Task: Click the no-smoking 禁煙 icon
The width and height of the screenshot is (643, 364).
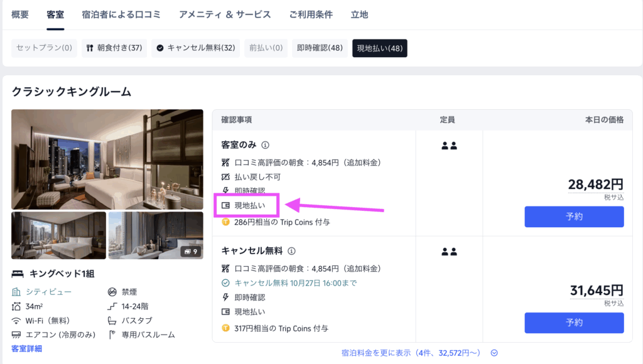Action: tap(112, 292)
